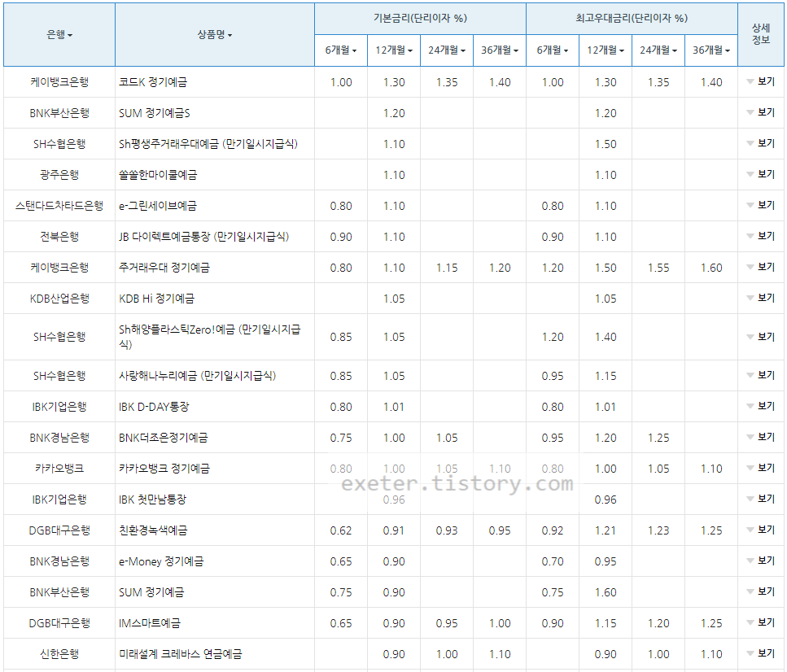This screenshot has width=787, height=672.
Task: Click bank name 스탠다드차타드은행
Action: click(x=59, y=206)
